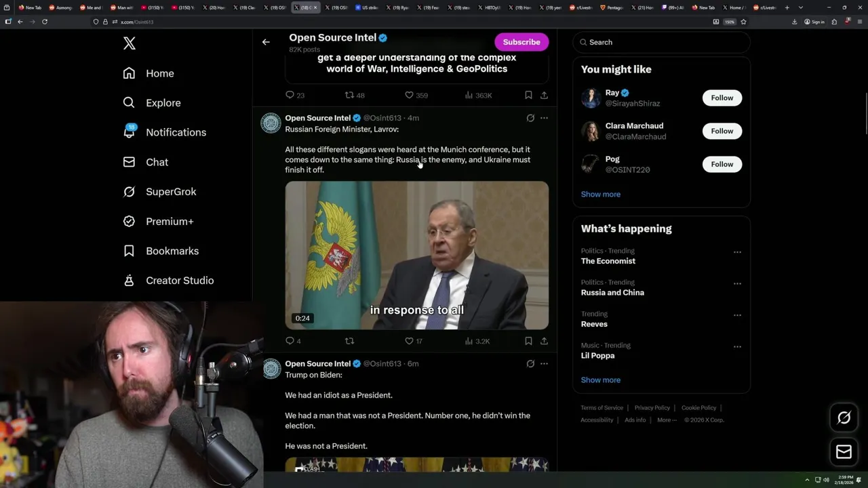Reply to the top post with 23 replies
868x488 pixels.
pos(295,96)
